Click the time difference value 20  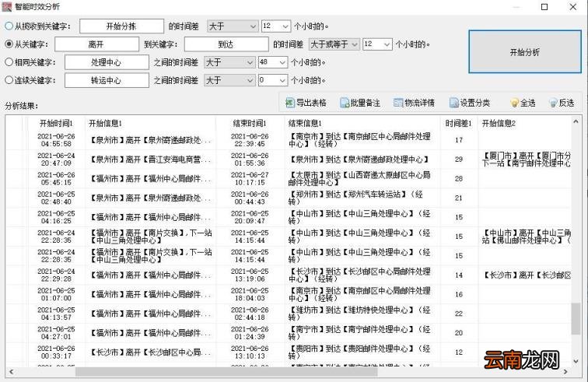pos(459,333)
